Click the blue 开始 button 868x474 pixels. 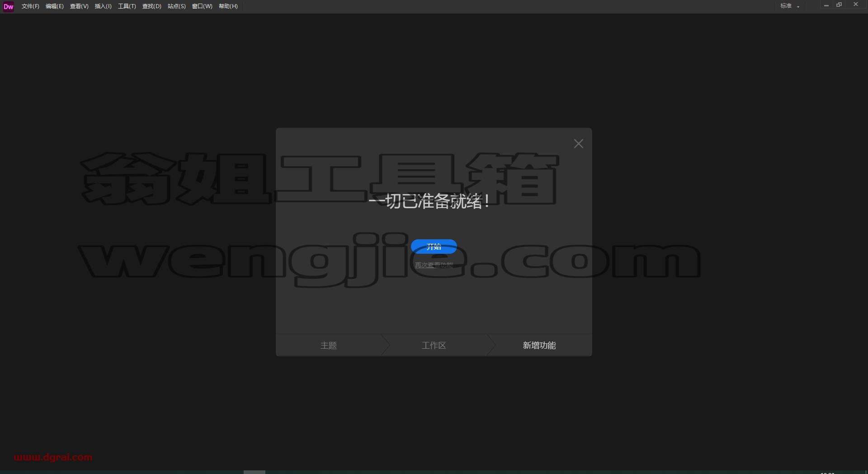[434, 246]
